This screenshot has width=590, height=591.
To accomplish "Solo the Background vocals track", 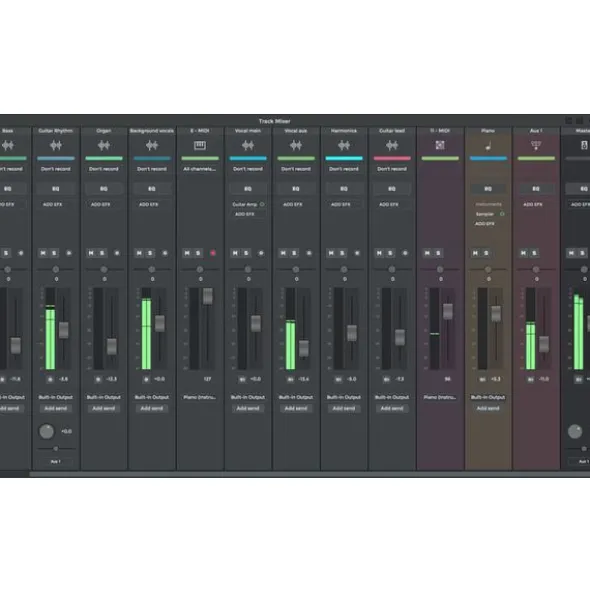I will [150, 253].
